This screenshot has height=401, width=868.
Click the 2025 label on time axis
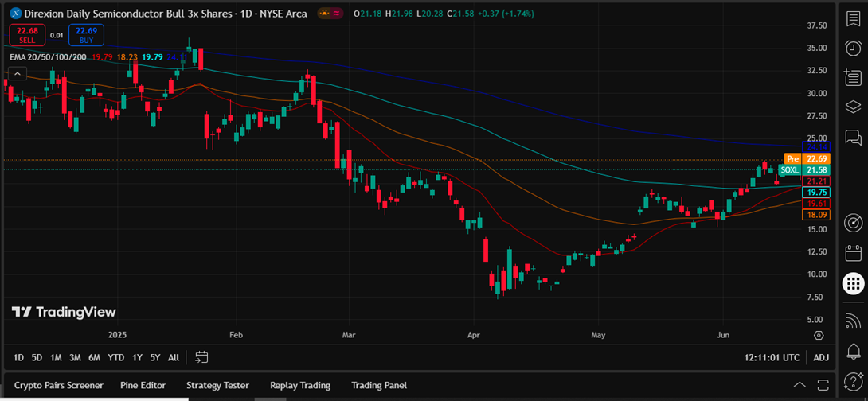pos(118,335)
